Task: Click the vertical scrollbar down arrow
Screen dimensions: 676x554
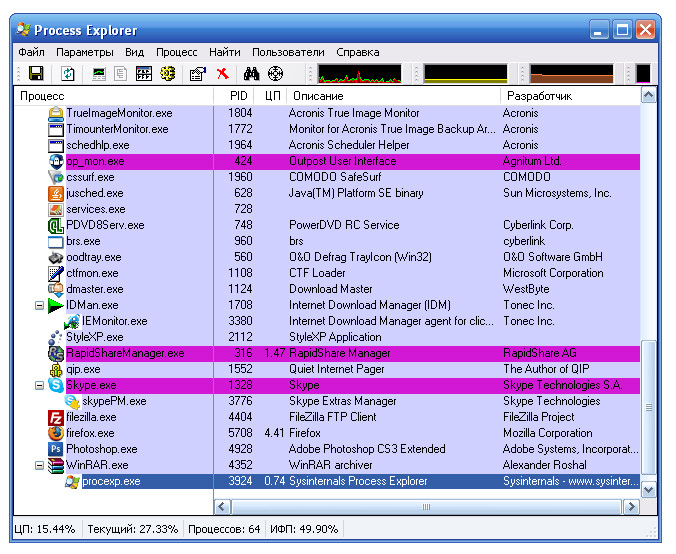Action: point(649,490)
